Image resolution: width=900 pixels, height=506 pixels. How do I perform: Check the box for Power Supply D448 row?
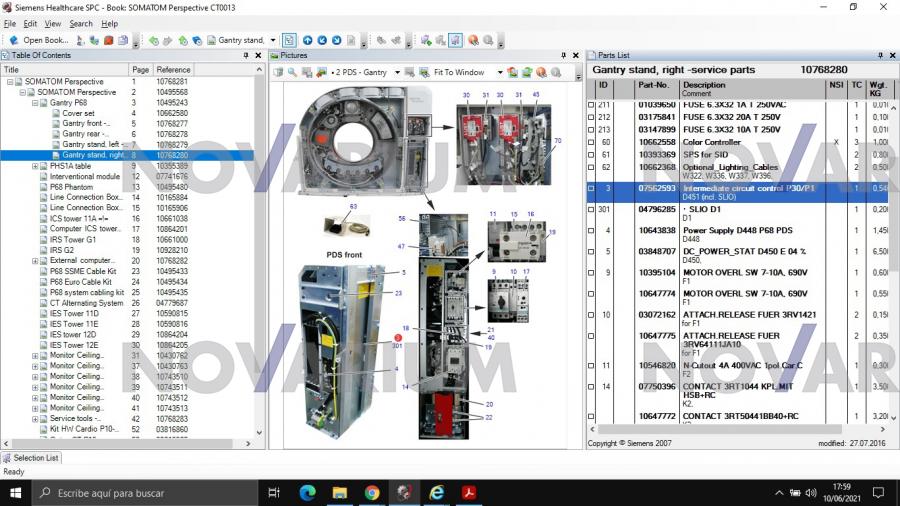click(x=591, y=231)
